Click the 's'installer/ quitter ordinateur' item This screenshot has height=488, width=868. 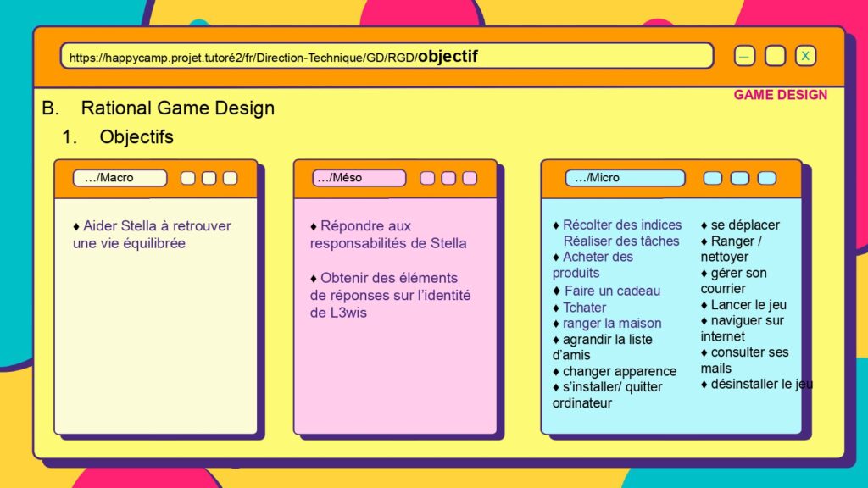tap(608, 395)
